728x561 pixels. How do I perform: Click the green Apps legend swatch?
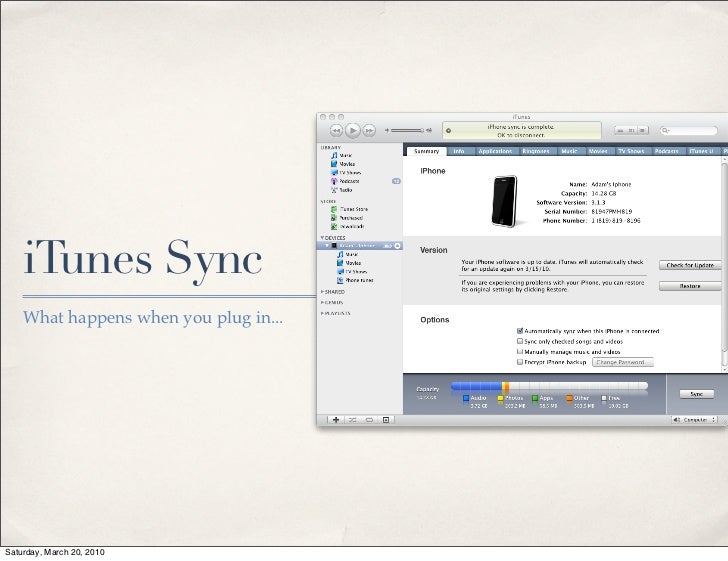click(x=535, y=398)
